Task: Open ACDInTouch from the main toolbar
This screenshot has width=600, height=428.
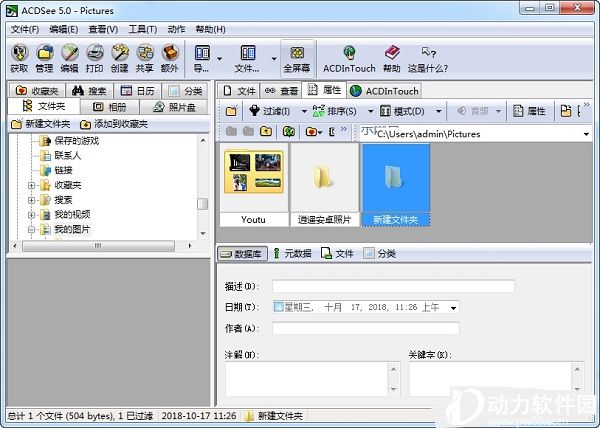Action: pyautogui.click(x=349, y=59)
